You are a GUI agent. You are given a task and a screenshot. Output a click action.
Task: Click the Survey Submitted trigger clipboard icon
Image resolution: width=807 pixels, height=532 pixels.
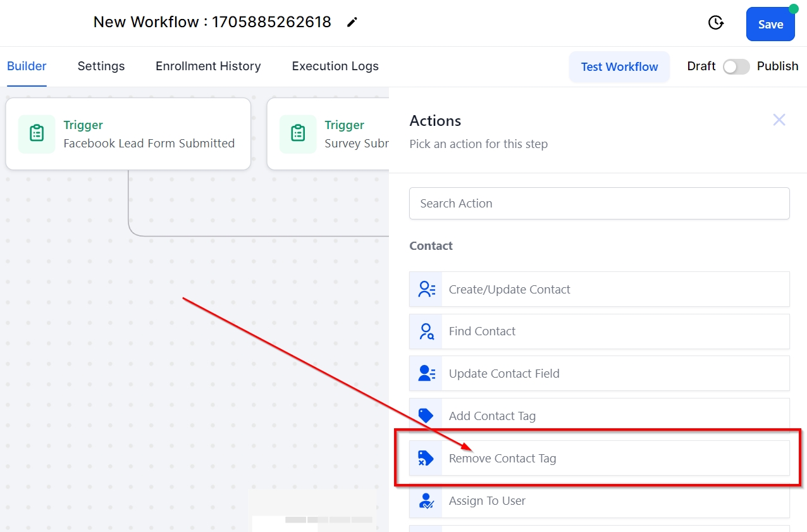(x=298, y=133)
